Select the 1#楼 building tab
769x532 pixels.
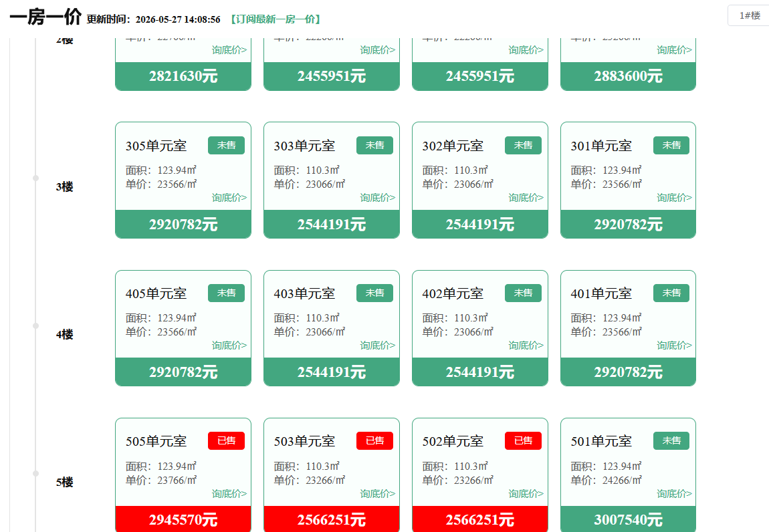[750, 15]
